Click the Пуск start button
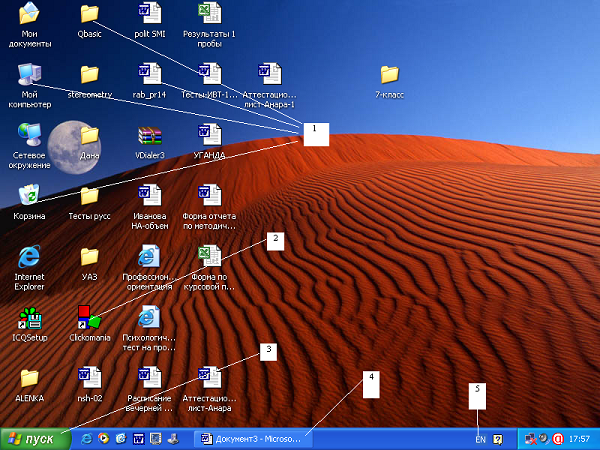This screenshot has width=600, height=450. tap(34, 439)
